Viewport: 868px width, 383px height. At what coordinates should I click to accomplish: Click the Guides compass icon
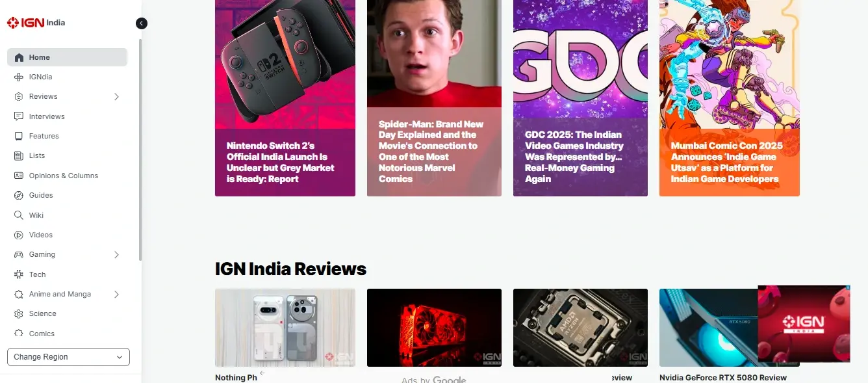tap(19, 195)
